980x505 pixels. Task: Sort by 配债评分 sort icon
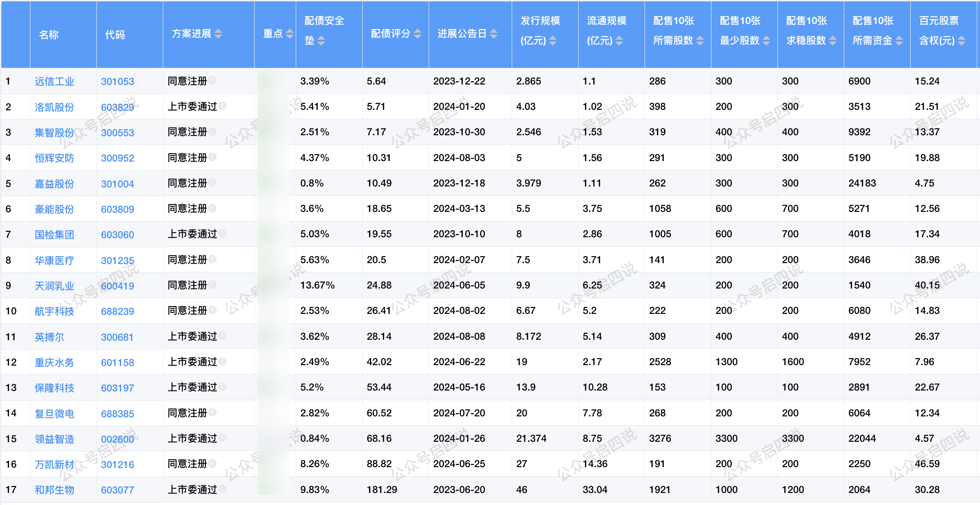[417, 34]
